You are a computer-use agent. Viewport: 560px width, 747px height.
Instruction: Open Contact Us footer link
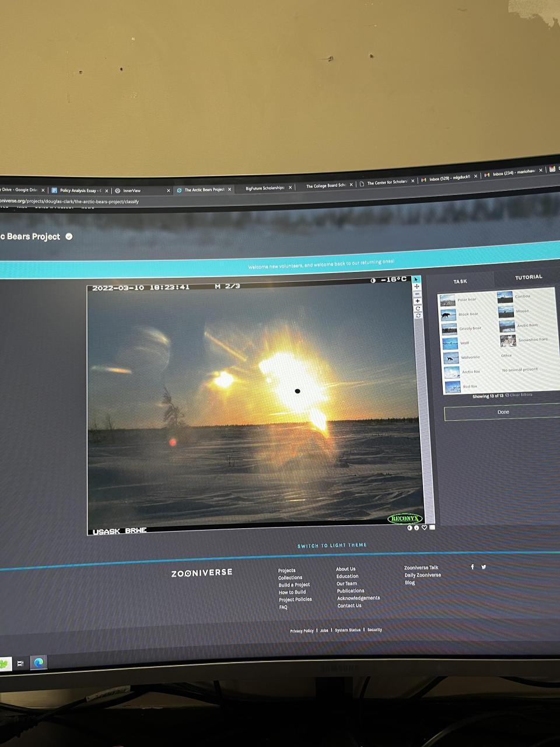pos(349,605)
